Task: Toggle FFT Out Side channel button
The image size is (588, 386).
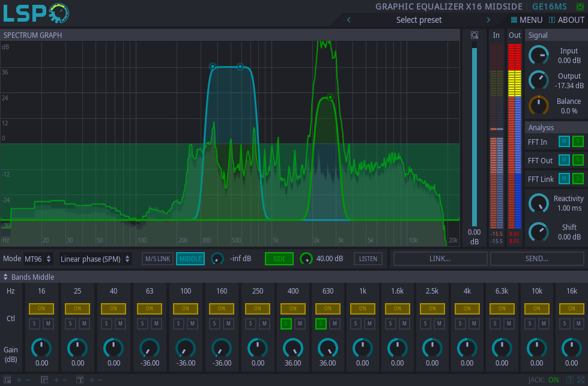Action: click(x=578, y=160)
